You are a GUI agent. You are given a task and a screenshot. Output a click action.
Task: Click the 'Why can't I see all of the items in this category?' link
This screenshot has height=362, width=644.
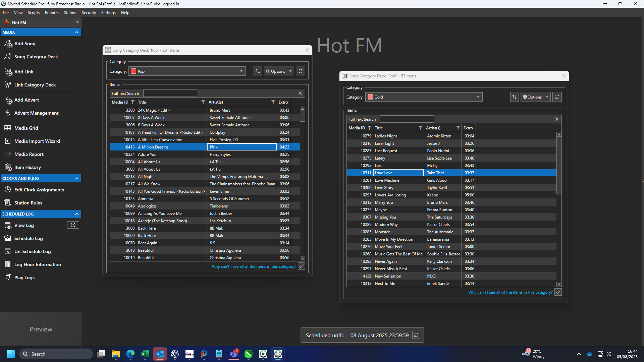pos(253,266)
